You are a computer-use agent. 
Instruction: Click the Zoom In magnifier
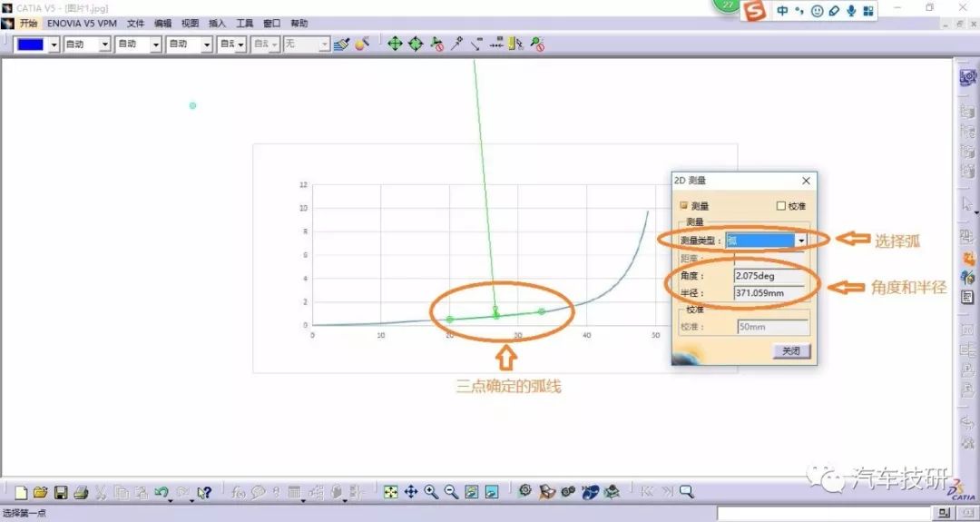(431, 492)
